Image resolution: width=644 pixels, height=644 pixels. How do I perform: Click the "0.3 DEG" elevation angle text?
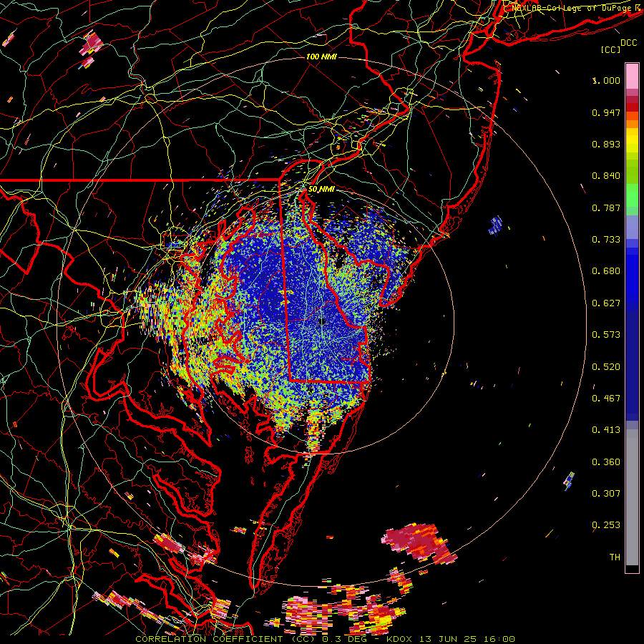(344, 639)
